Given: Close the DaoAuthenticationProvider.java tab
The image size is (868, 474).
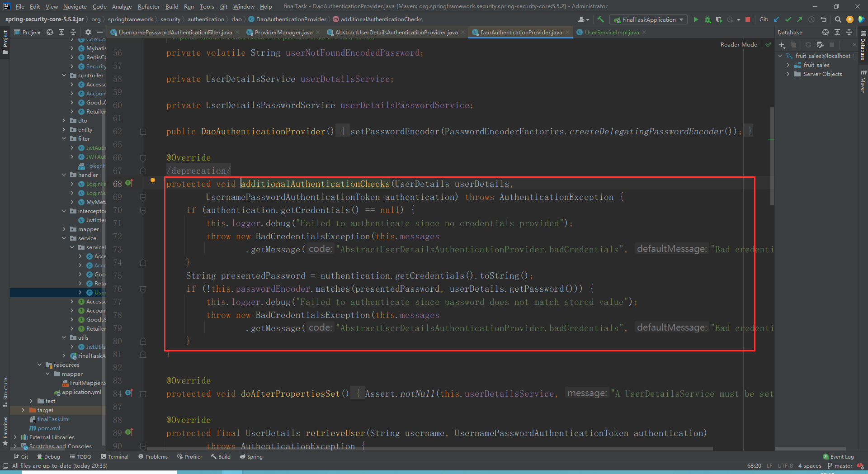Looking at the screenshot, I should pyautogui.click(x=567, y=32).
